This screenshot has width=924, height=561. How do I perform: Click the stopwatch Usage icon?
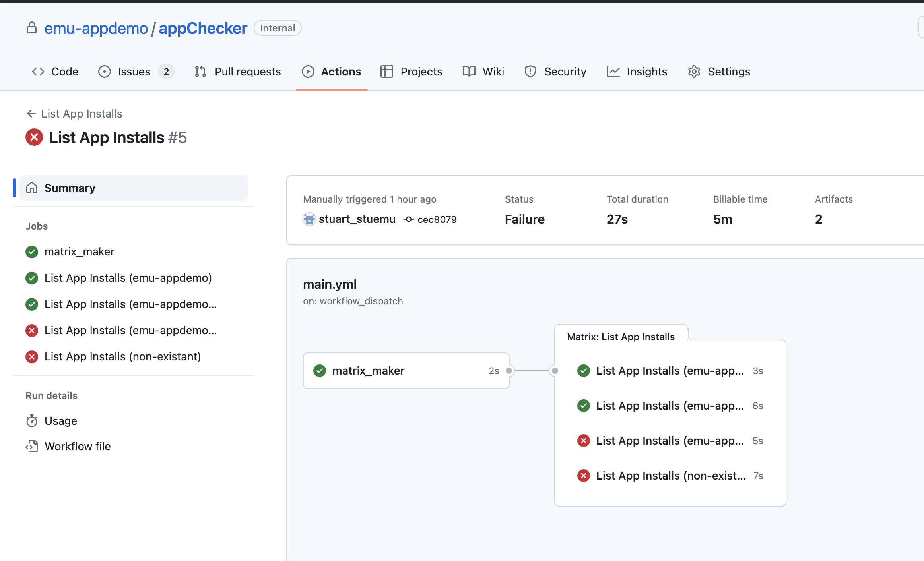pos(32,421)
